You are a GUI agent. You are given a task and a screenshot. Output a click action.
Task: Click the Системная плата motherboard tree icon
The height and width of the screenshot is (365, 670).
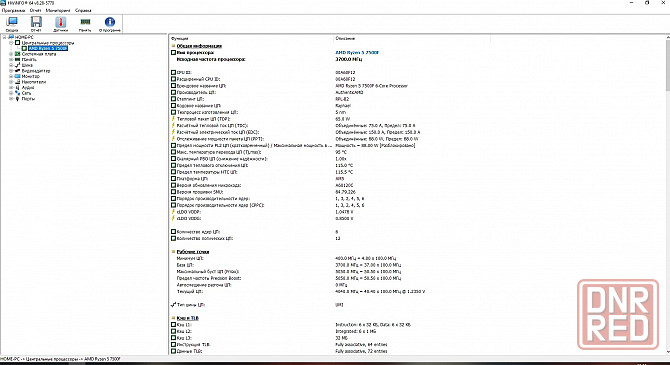[x=18, y=54]
